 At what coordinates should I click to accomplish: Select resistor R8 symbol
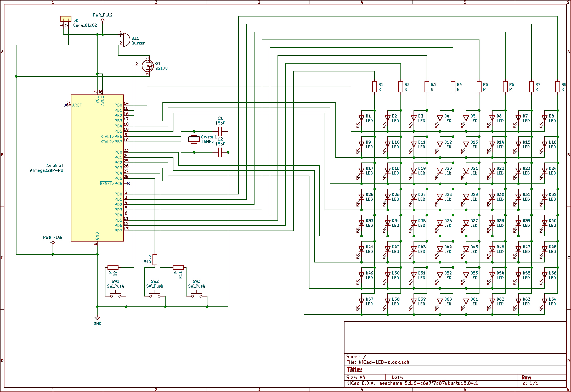pyautogui.click(x=558, y=87)
